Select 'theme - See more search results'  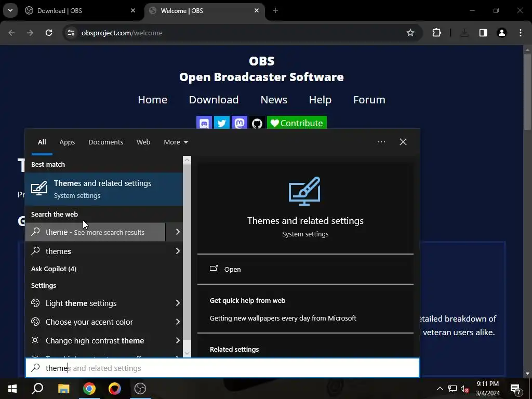tap(95, 232)
